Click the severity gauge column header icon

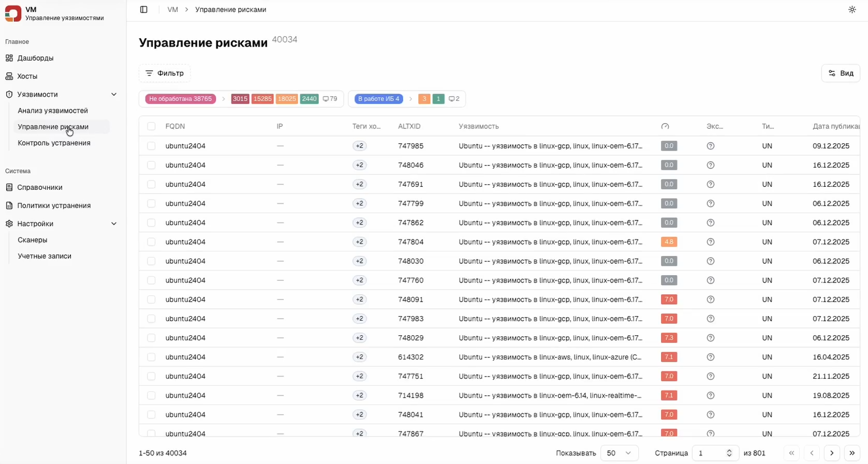(x=665, y=127)
